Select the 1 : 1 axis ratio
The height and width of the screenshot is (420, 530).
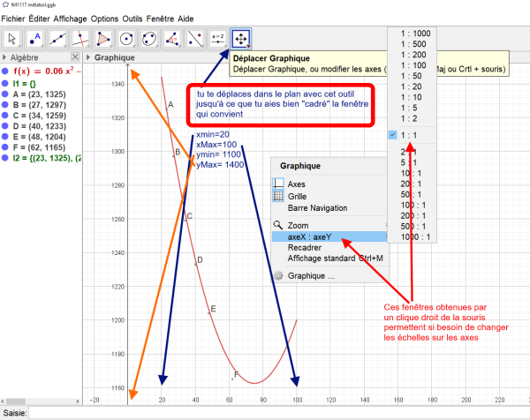pyautogui.click(x=413, y=135)
